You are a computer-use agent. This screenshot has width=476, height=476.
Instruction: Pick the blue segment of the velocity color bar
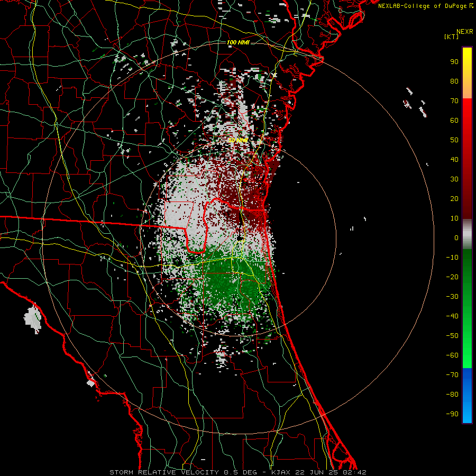click(467, 396)
